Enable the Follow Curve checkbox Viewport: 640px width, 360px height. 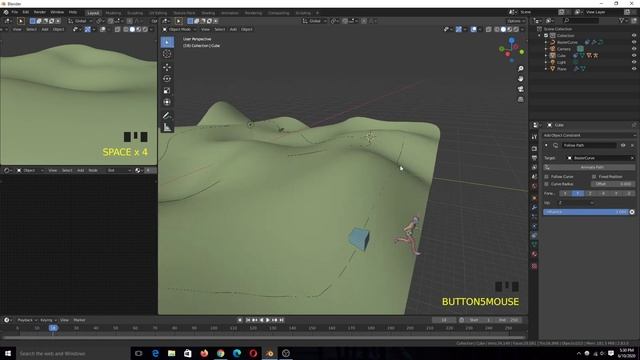pos(547,177)
